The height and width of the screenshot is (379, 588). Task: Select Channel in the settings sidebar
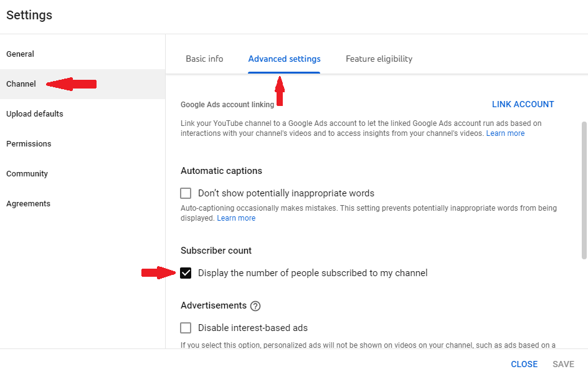(21, 84)
